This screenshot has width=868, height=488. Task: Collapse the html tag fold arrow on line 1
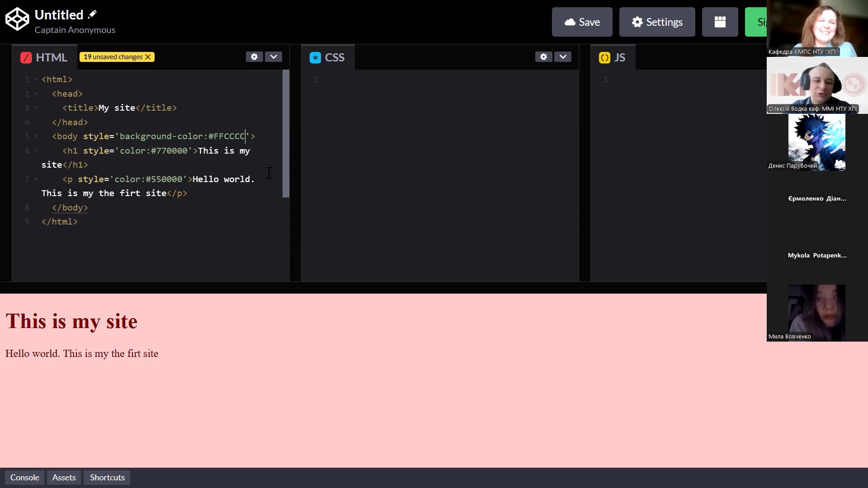pos(36,80)
